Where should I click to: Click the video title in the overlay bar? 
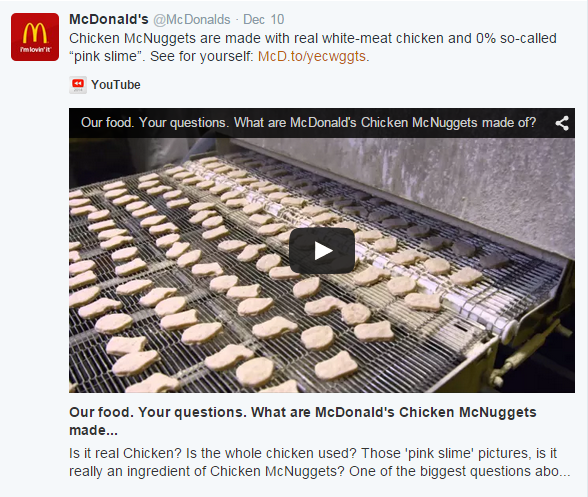308,123
